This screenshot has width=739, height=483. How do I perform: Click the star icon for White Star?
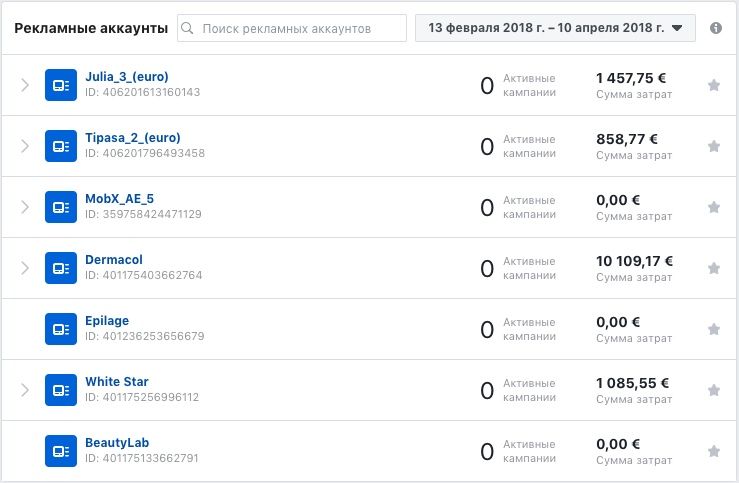pyautogui.click(x=714, y=390)
